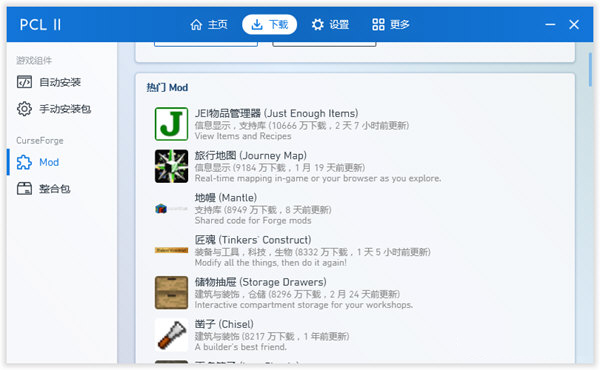The width and height of the screenshot is (600, 370).
Task: Click 'Modify all the things' description
Action: click(271, 262)
